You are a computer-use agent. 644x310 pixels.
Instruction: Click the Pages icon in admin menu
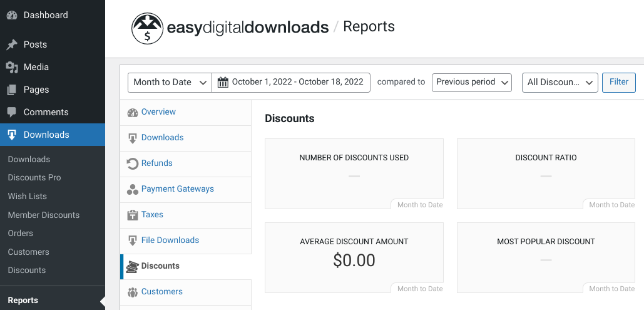coord(11,90)
